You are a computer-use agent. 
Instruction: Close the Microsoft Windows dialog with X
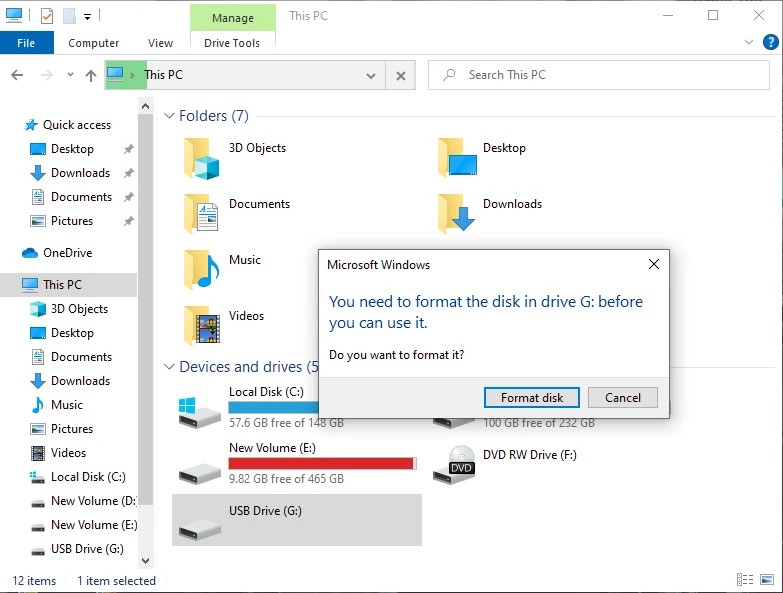pos(654,264)
